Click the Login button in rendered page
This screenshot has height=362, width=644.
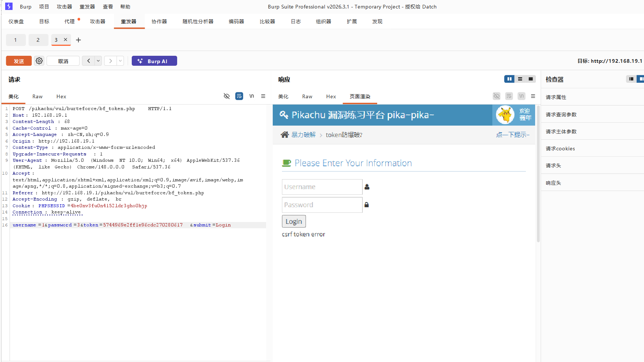pos(294,221)
